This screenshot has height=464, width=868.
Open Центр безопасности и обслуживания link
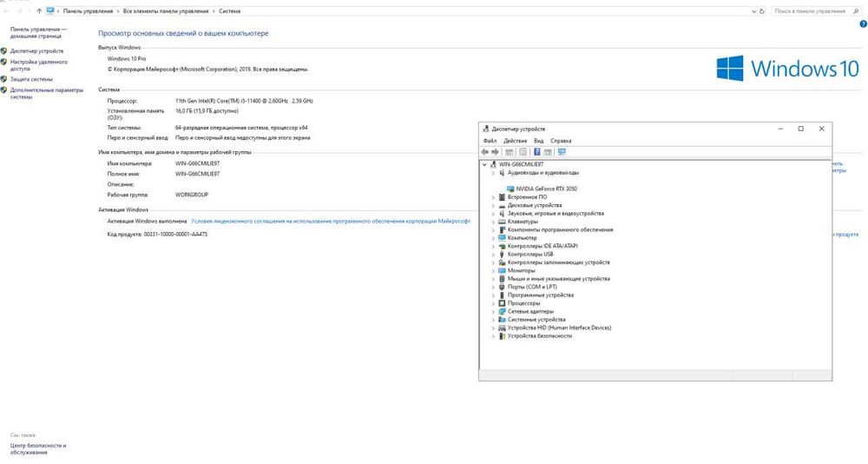coord(38,449)
